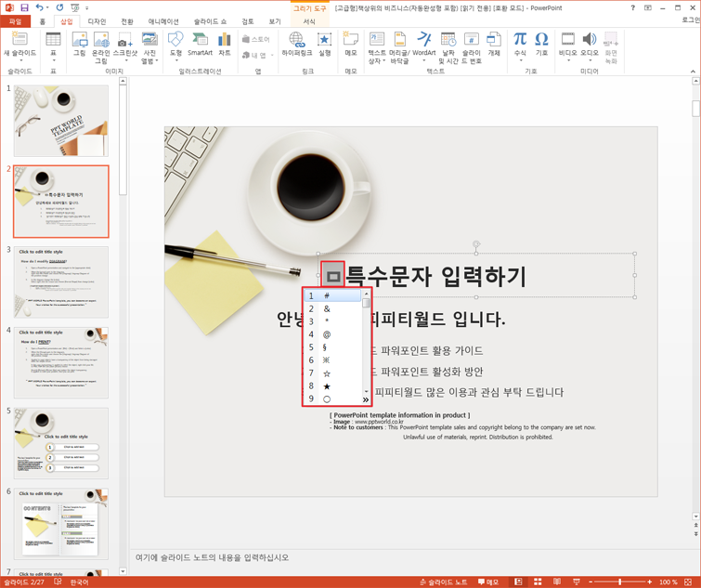Click the Action (실행) star icon
701x588 pixels.
click(x=325, y=39)
